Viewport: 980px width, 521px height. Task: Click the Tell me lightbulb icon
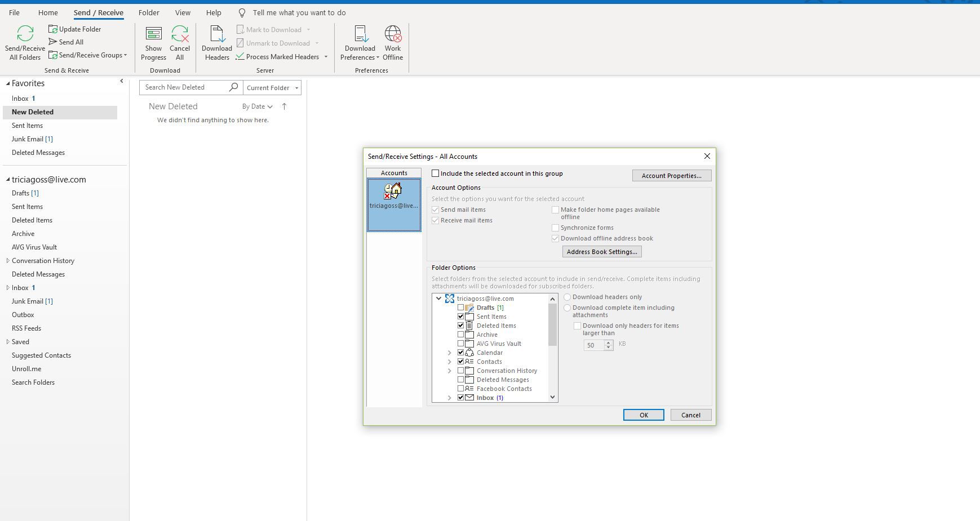point(242,12)
